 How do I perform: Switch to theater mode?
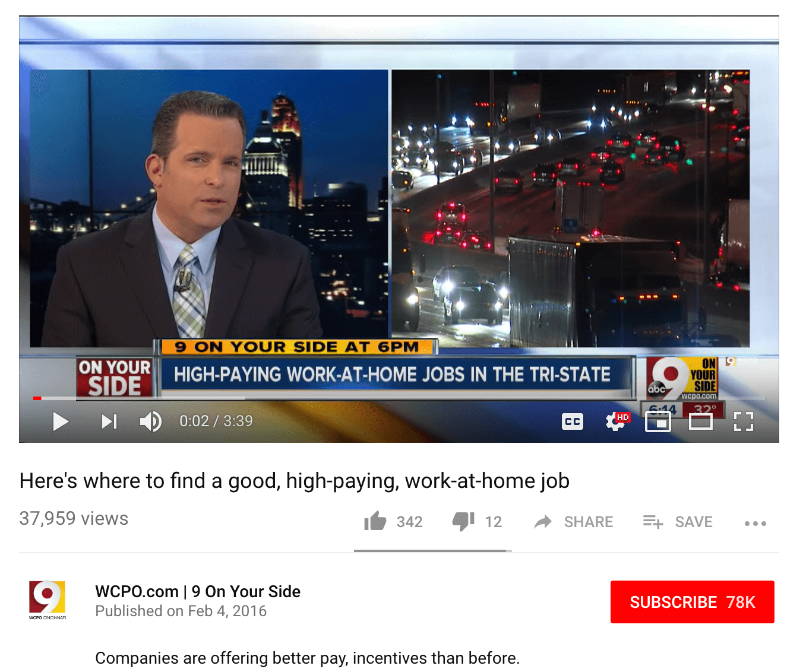(x=701, y=422)
